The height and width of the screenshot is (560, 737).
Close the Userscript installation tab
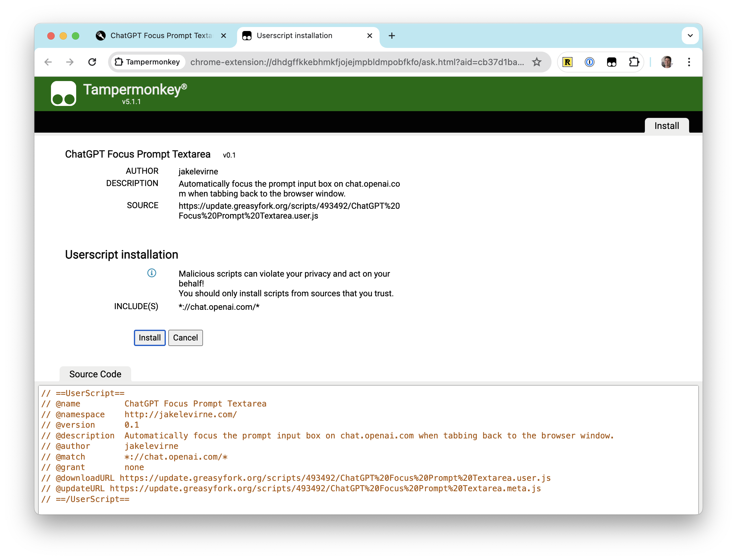click(369, 36)
